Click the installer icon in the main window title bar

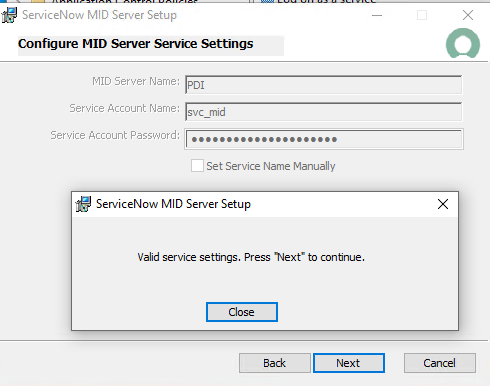pyautogui.click(x=9, y=15)
